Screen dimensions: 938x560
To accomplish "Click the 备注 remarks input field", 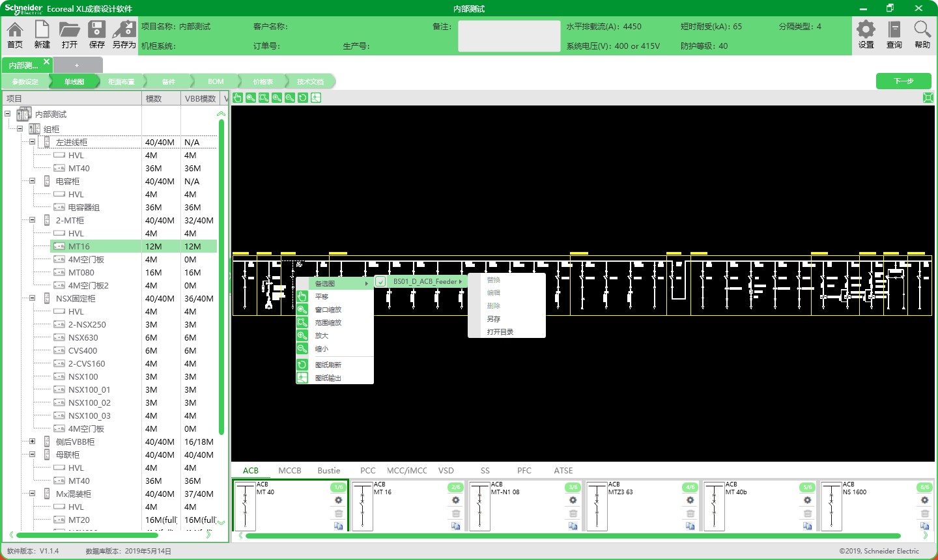I will pos(509,36).
